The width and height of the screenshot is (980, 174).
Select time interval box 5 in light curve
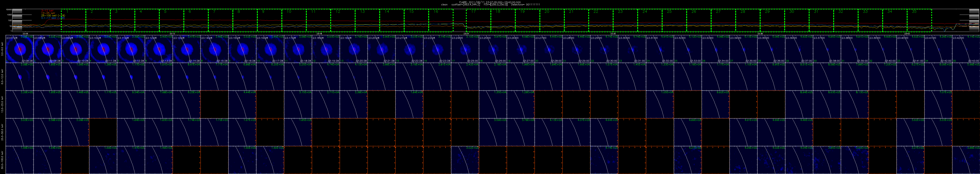click(171, 21)
